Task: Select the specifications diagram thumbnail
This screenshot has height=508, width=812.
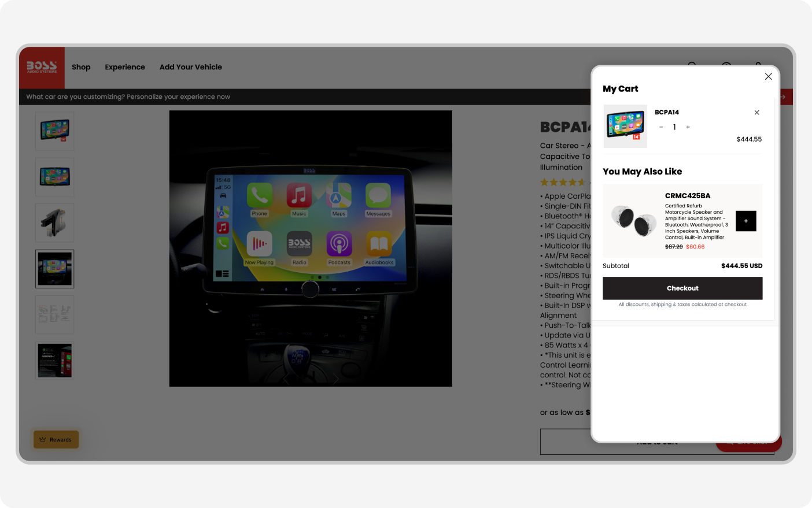Action: (55, 314)
